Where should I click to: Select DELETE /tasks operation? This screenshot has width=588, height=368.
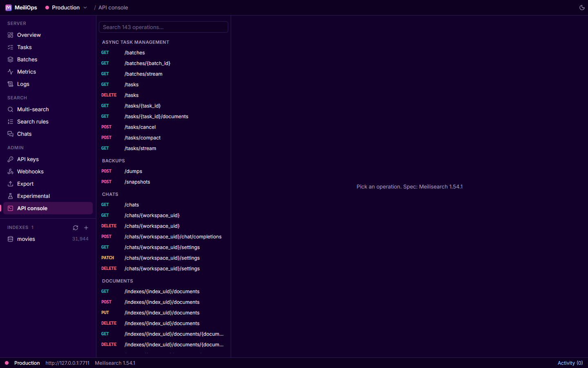coord(163,95)
